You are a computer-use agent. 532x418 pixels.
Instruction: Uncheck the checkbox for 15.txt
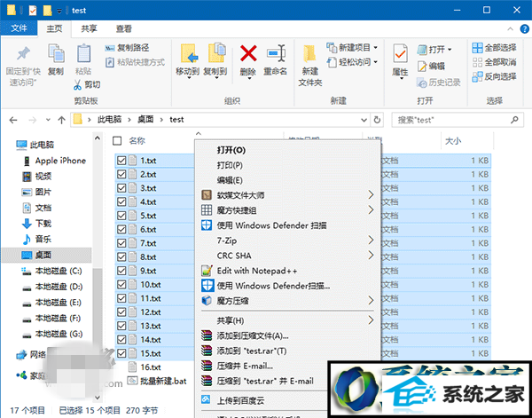click(x=121, y=353)
